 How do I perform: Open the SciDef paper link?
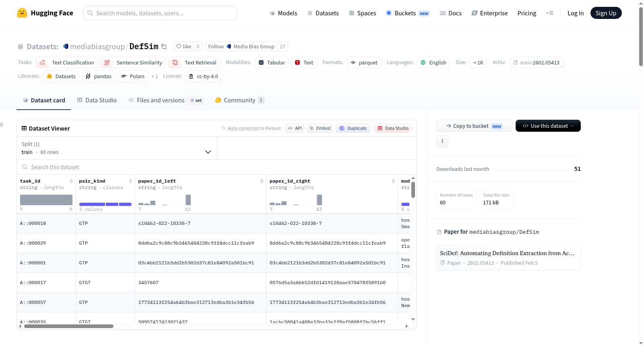pyautogui.click(x=508, y=258)
